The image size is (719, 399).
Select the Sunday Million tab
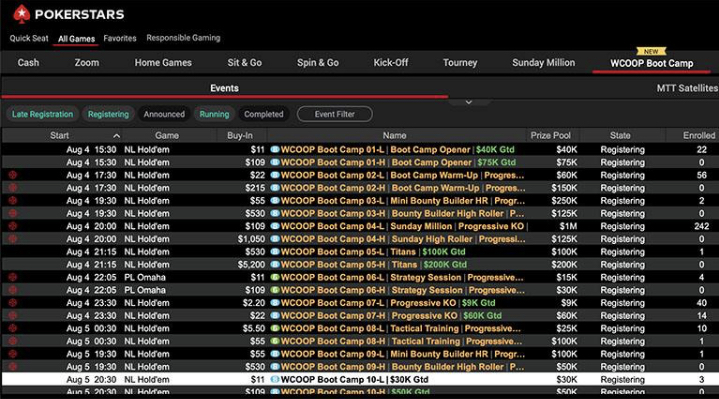[x=543, y=63]
